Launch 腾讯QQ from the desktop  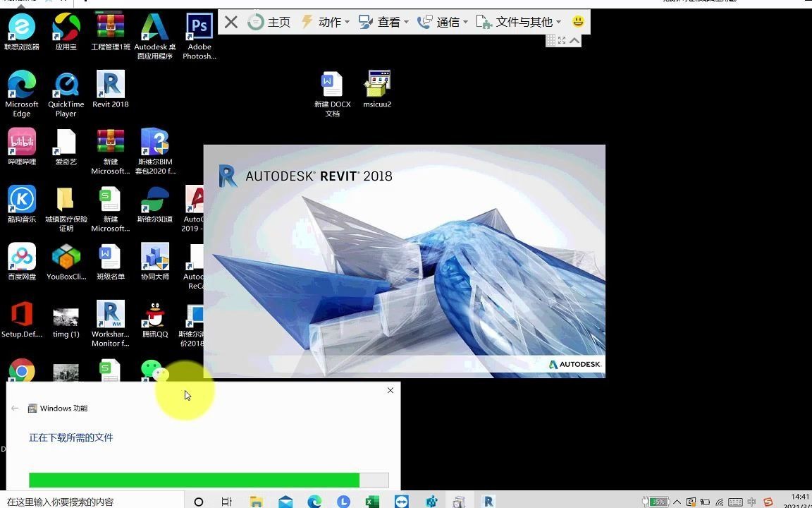coord(154,315)
